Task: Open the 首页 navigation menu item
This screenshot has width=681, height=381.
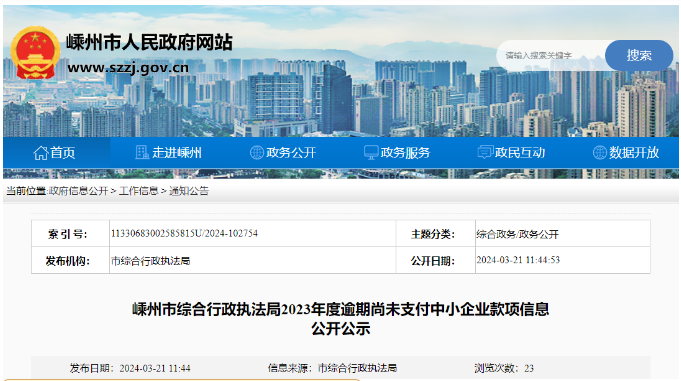Action: click(56, 152)
